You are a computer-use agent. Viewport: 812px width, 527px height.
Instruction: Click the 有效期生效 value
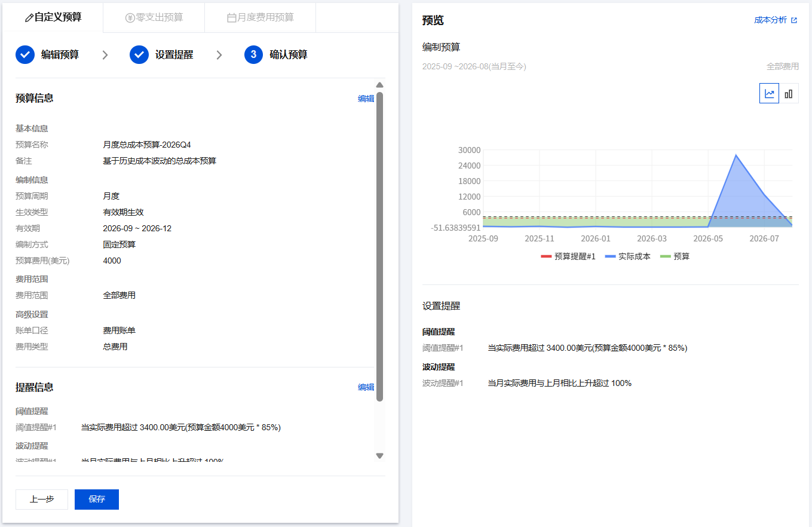[x=123, y=212]
